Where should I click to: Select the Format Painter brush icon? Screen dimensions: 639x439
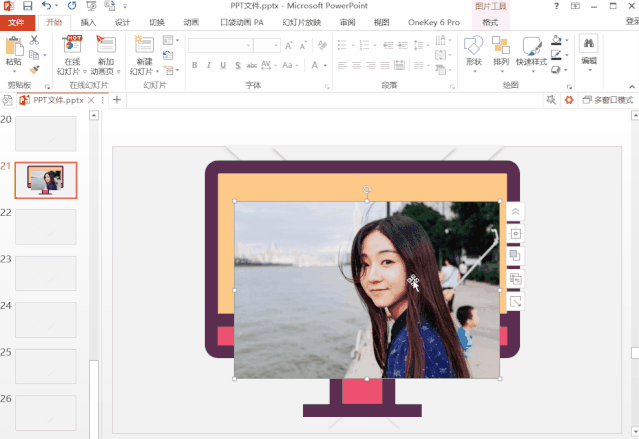(x=33, y=70)
